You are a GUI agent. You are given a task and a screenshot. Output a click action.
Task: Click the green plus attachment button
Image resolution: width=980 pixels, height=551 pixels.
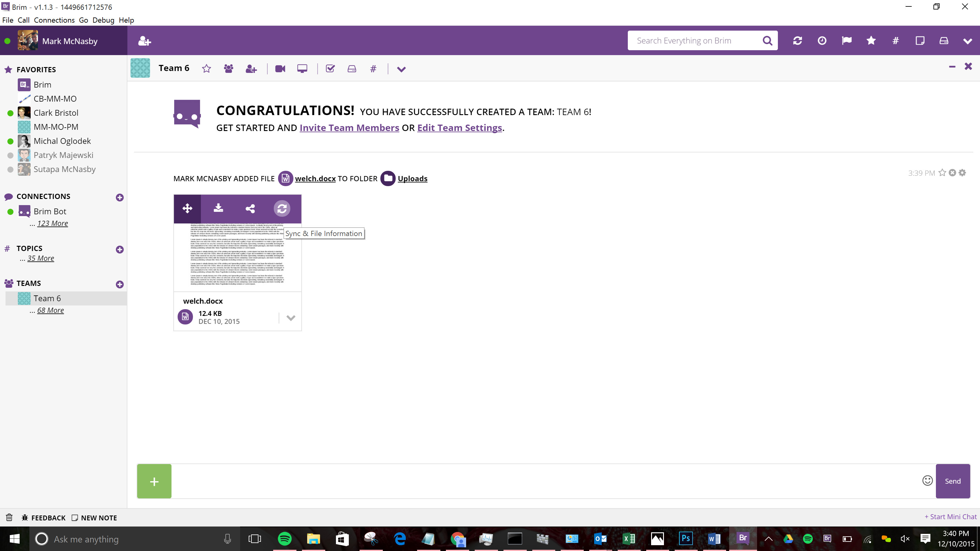tap(154, 481)
